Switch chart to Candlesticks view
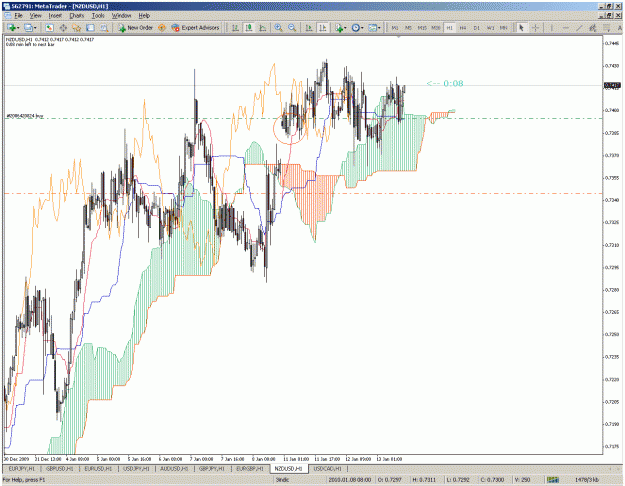Screen dimensions: 625x486 (x=249, y=28)
